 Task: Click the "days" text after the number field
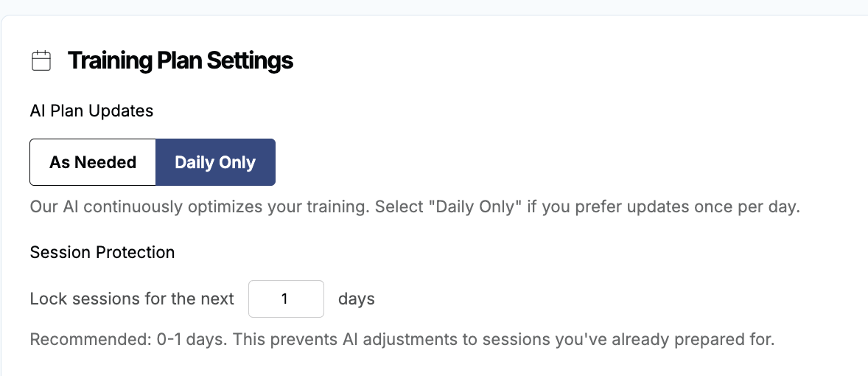pyautogui.click(x=357, y=299)
